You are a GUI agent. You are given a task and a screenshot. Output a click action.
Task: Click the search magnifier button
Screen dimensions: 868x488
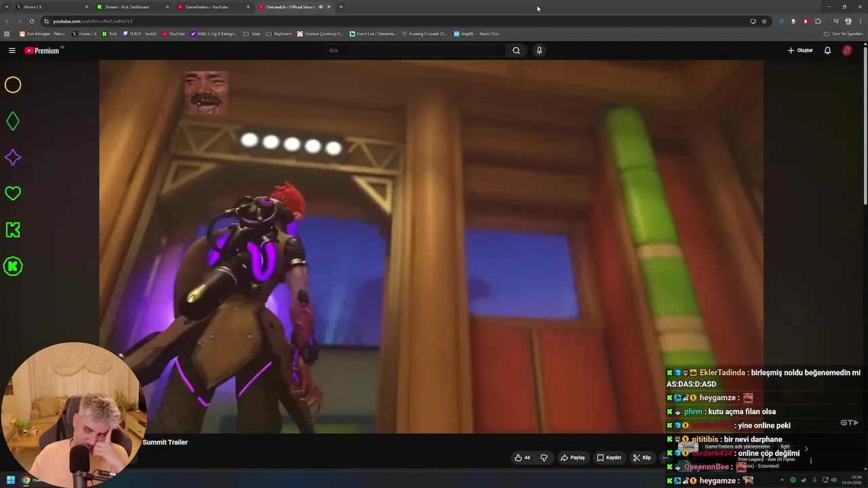(516, 50)
